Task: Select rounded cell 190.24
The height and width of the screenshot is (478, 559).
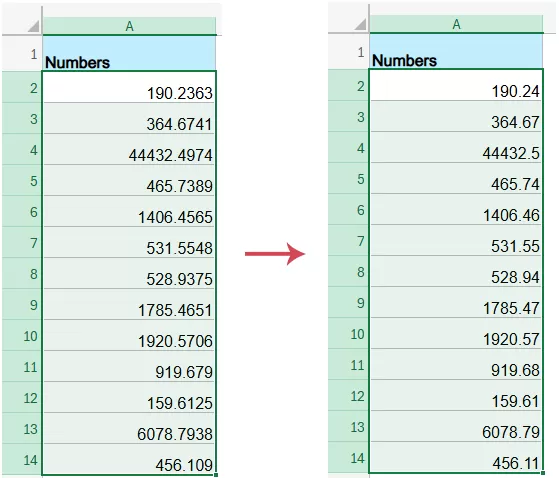Action: 456,85
